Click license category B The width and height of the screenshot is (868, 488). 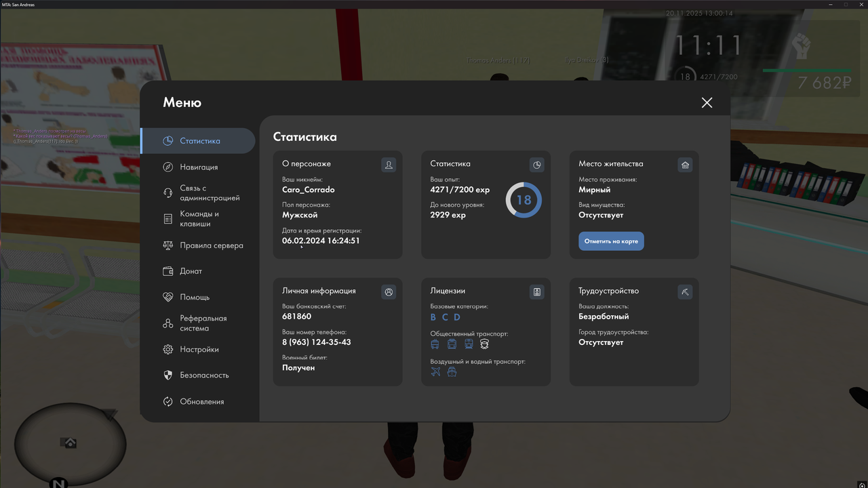[x=433, y=317]
